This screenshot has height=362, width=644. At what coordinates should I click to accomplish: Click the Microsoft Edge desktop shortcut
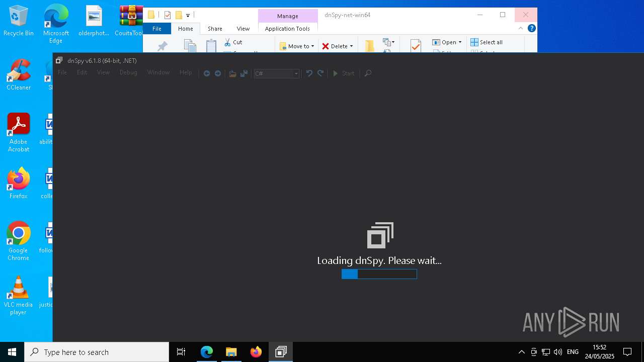click(x=56, y=24)
